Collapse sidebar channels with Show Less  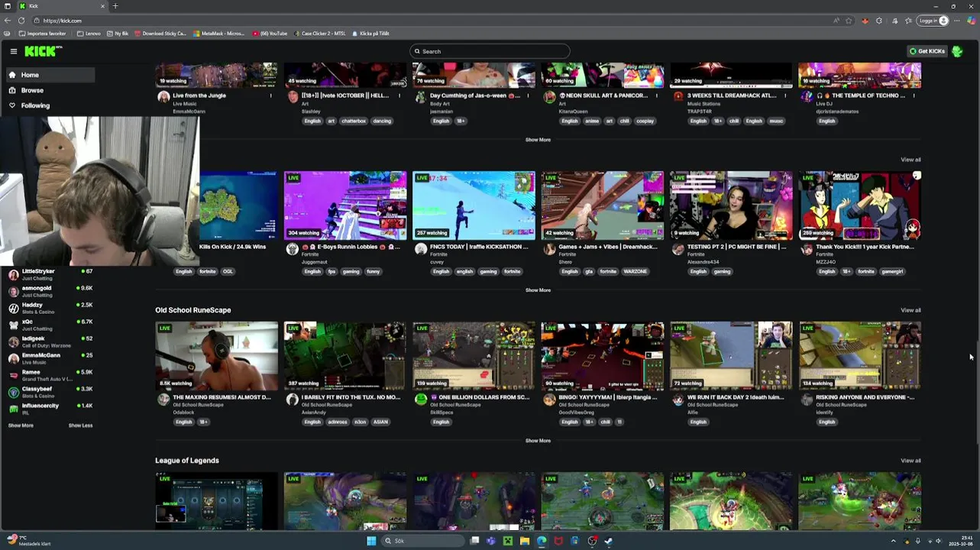point(80,425)
